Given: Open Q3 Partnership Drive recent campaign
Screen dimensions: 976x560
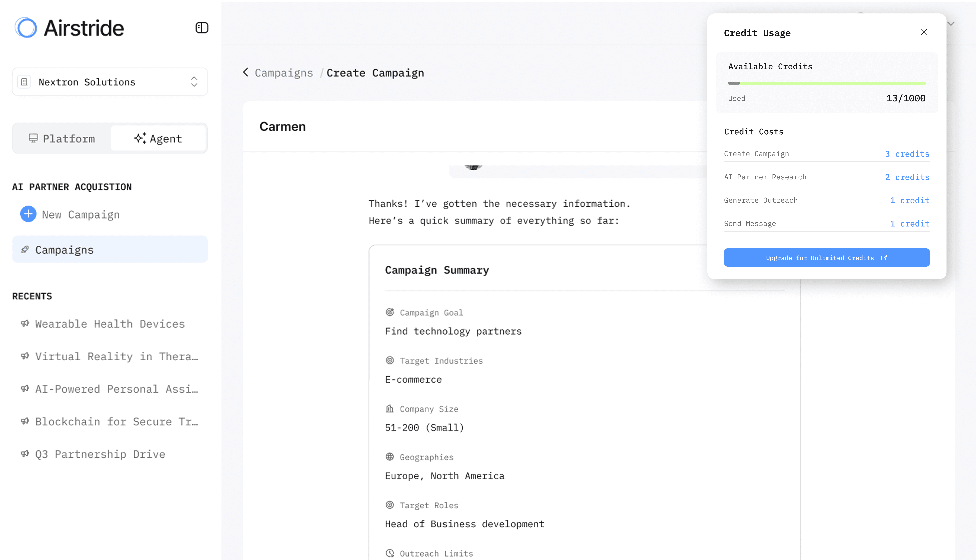Looking at the screenshot, I should coord(100,454).
